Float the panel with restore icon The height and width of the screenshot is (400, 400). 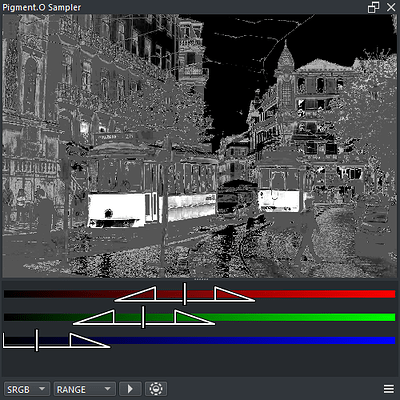[x=373, y=7]
